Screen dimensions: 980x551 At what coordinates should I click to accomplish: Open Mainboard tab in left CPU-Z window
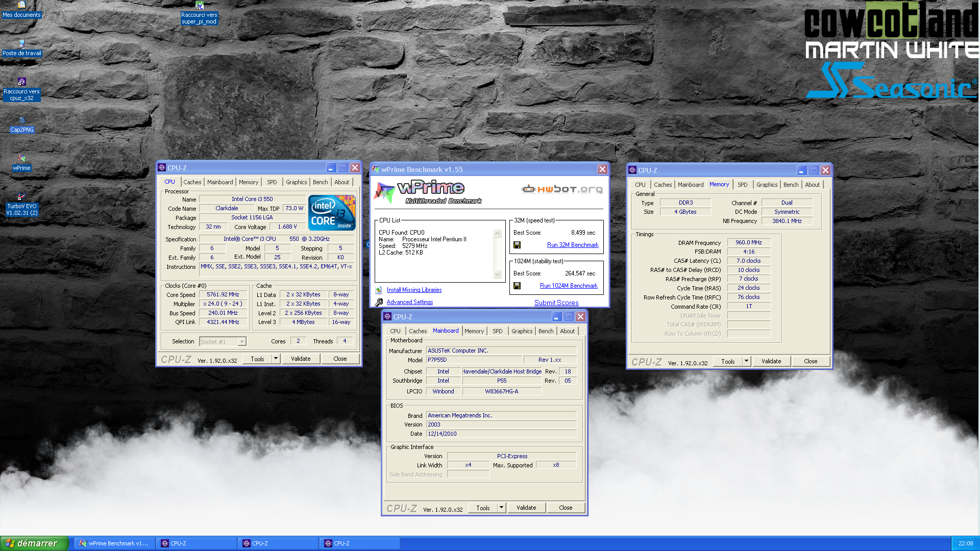pyautogui.click(x=220, y=182)
